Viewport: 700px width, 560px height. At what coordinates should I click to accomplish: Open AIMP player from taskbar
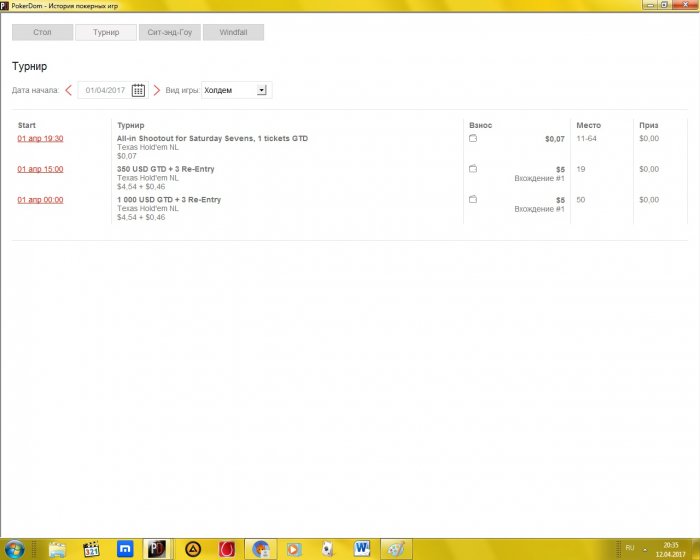click(x=193, y=549)
